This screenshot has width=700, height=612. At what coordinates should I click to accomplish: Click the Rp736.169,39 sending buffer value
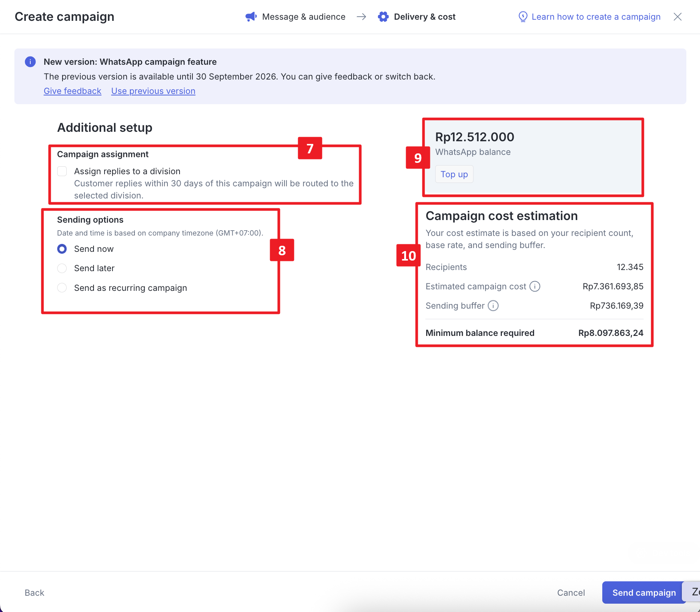[617, 306]
